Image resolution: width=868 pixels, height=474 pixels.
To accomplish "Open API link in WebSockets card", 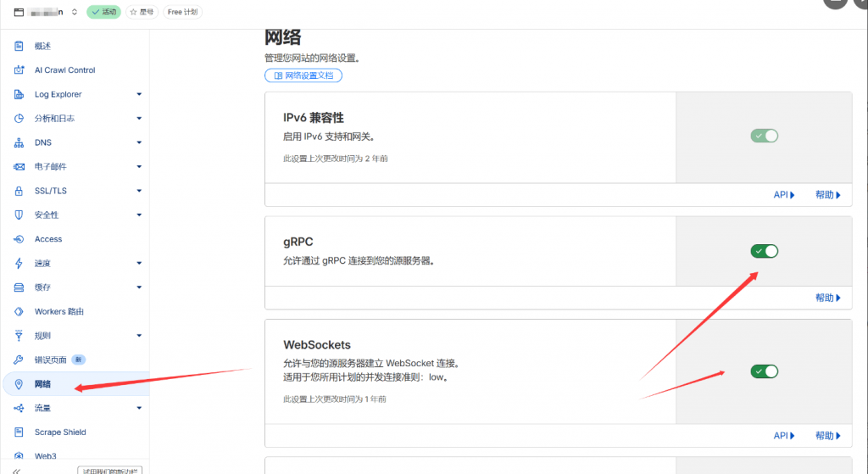I will pyautogui.click(x=784, y=436).
